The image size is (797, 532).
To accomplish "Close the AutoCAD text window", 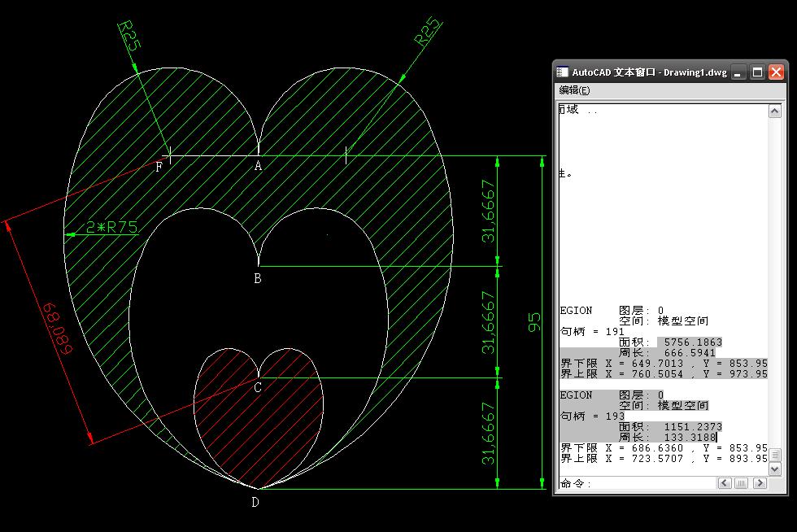I will (776, 72).
